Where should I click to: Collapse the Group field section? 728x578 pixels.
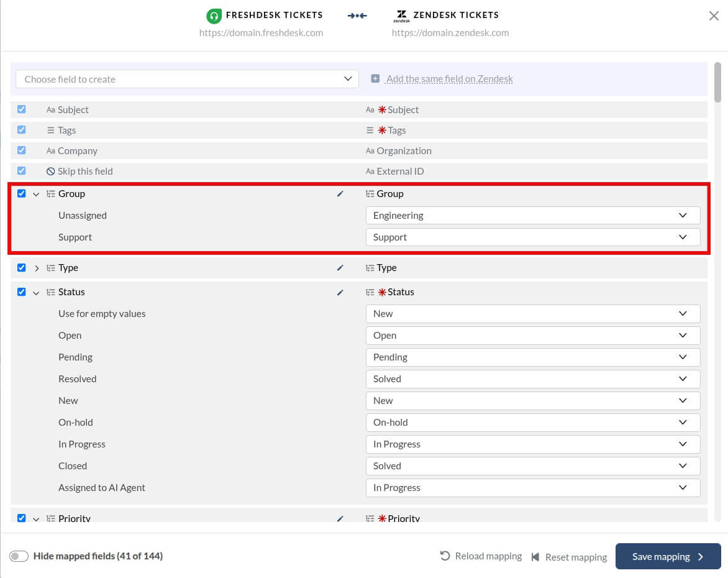pyautogui.click(x=36, y=194)
